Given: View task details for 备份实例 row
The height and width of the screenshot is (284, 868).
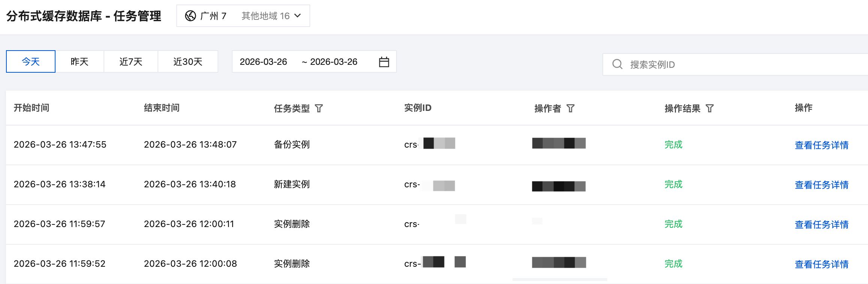Looking at the screenshot, I should [821, 145].
